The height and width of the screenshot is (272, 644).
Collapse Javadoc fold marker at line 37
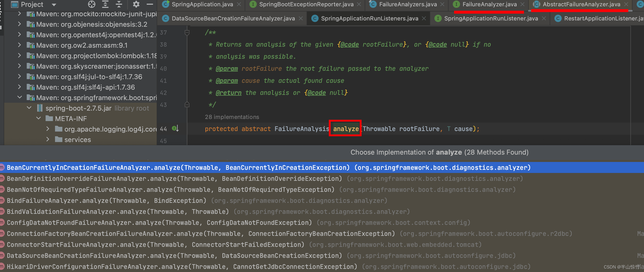(x=187, y=32)
